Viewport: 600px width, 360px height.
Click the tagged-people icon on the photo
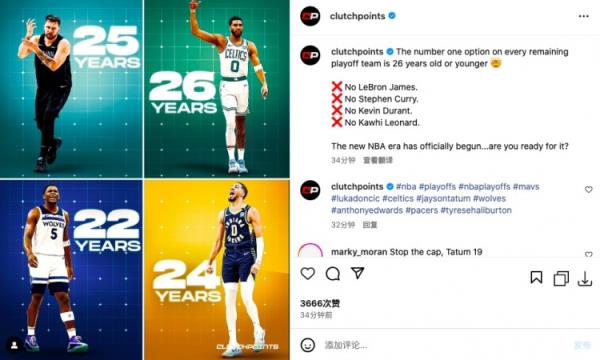pyautogui.click(x=15, y=345)
